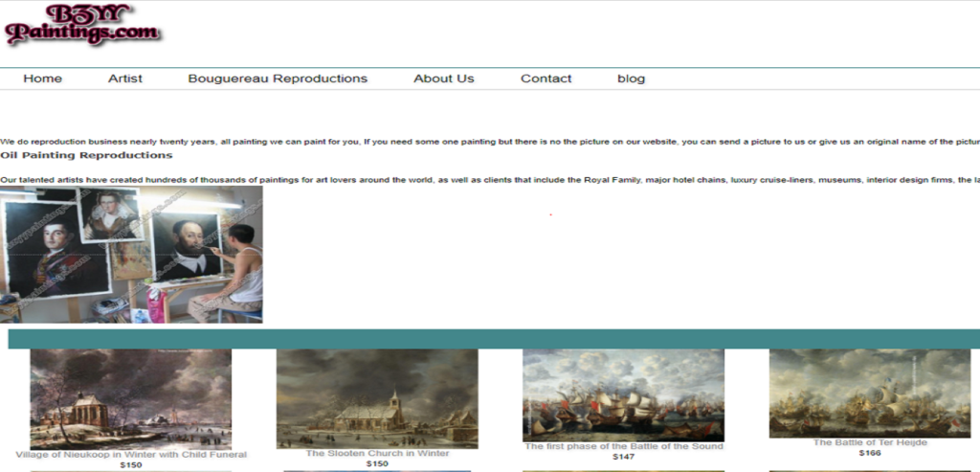Click the 'Our talented artists' paragraph
This screenshot has height=472, width=980.
(x=490, y=180)
